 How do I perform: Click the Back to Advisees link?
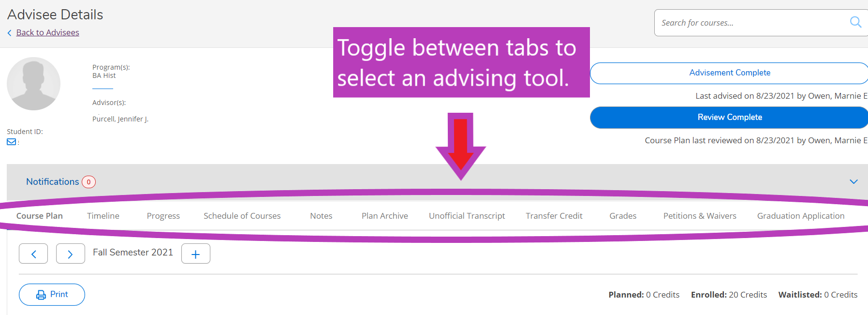tap(47, 32)
